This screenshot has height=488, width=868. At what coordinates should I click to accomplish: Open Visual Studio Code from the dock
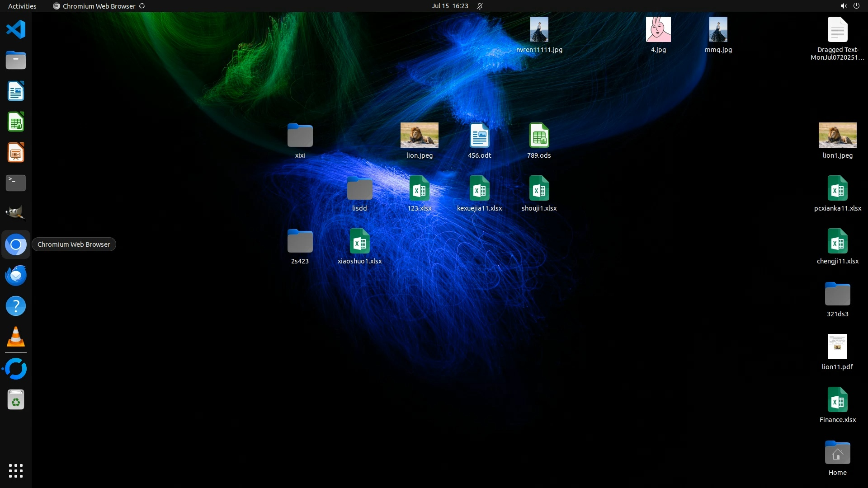(x=16, y=30)
